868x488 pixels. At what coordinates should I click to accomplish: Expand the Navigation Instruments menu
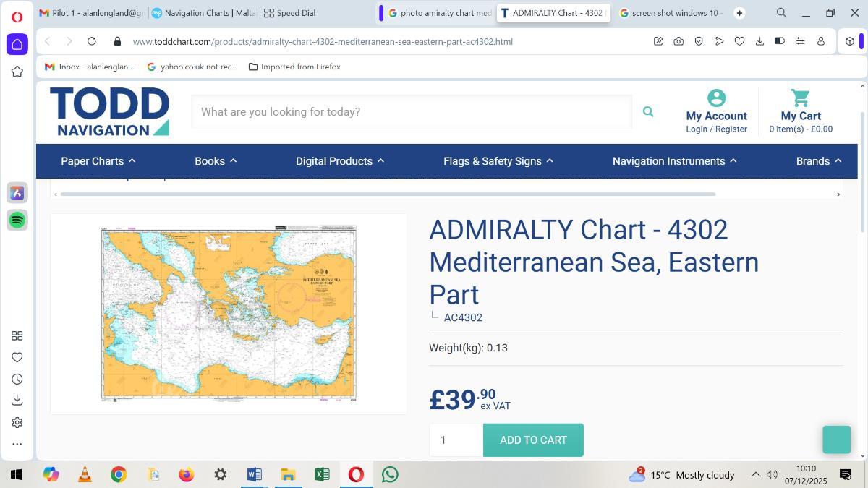pos(674,161)
